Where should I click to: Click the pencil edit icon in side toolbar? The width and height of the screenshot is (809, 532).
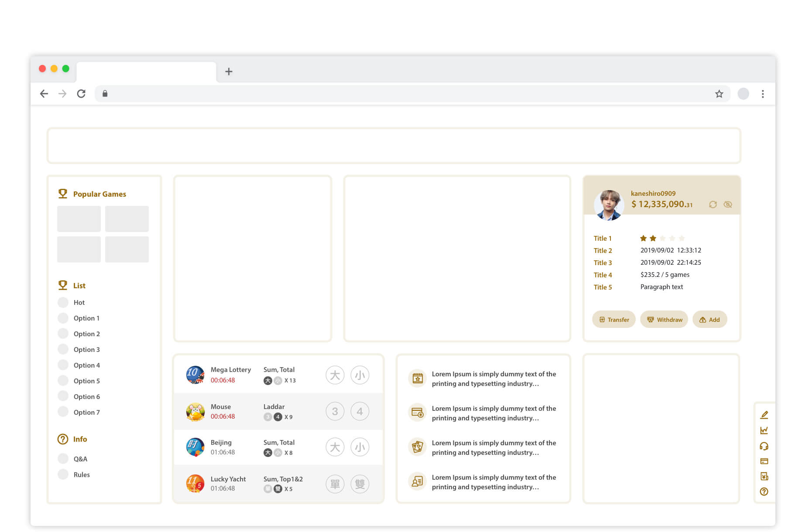(x=764, y=415)
